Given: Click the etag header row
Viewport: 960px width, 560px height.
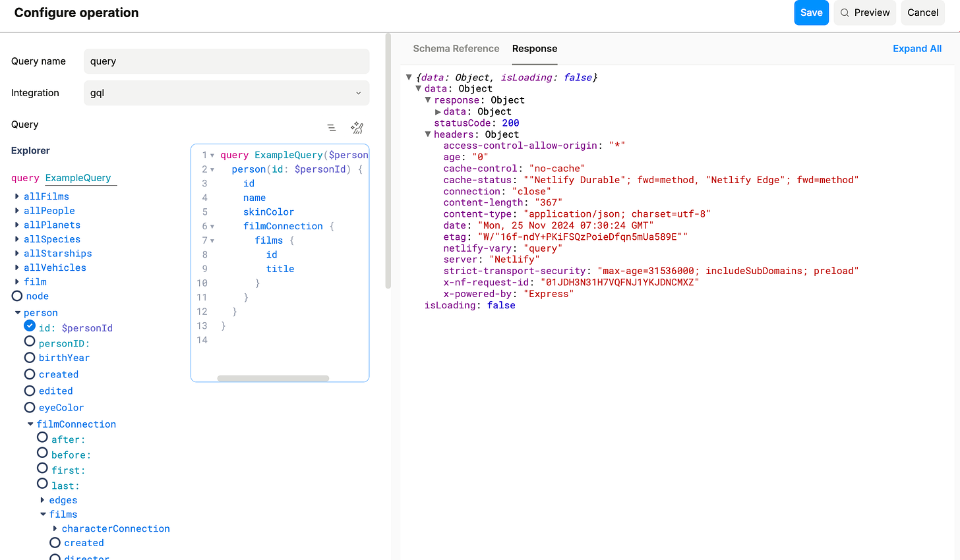Looking at the screenshot, I should tap(566, 237).
